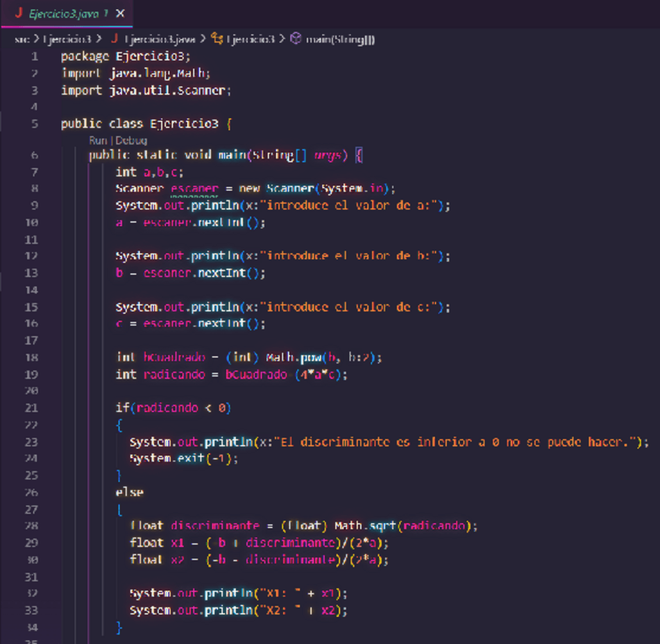660x644 pixels.
Task: Click the opening brace after main's args
Action: (359, 155)
